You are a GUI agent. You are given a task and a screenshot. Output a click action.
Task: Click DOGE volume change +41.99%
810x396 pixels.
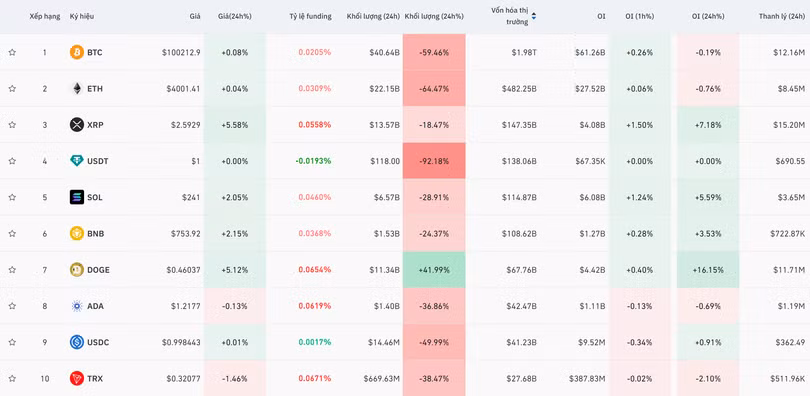pyautogui.click(x=434, y=270)
